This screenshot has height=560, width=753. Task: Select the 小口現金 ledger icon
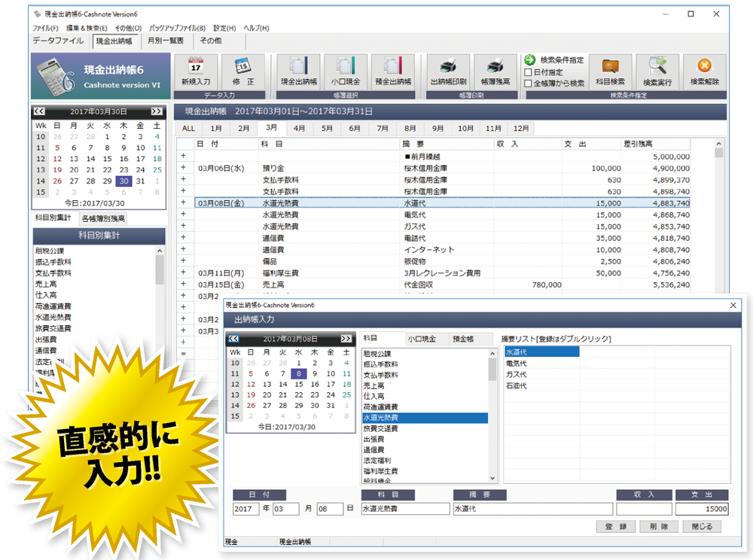346,66
